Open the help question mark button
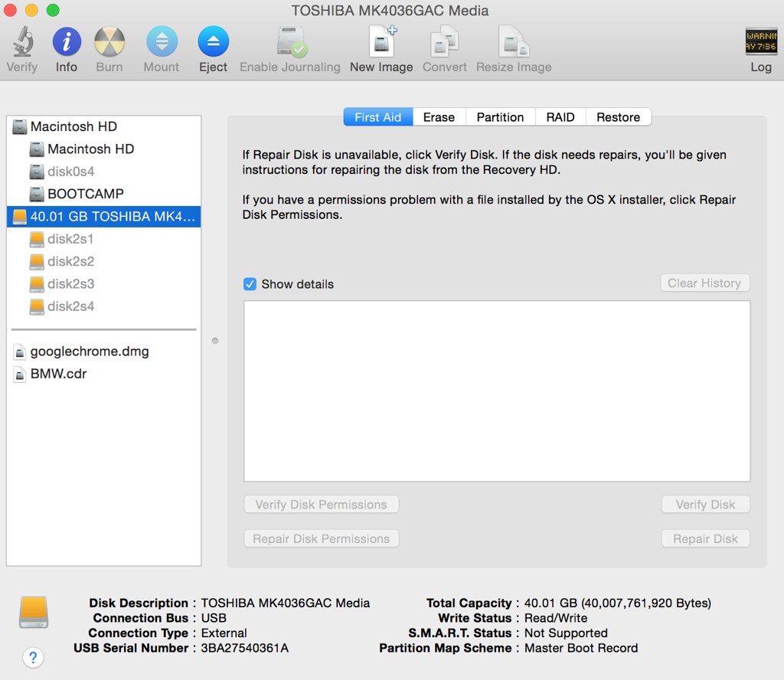 point(33,658)
